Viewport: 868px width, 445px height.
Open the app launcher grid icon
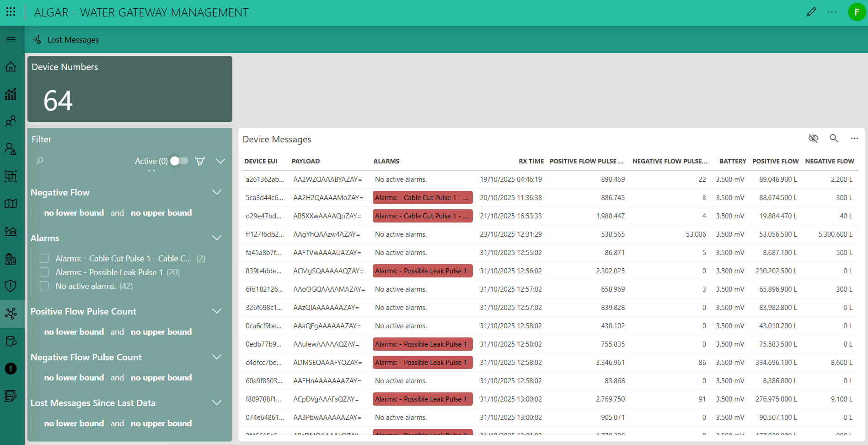pos(11,12)
